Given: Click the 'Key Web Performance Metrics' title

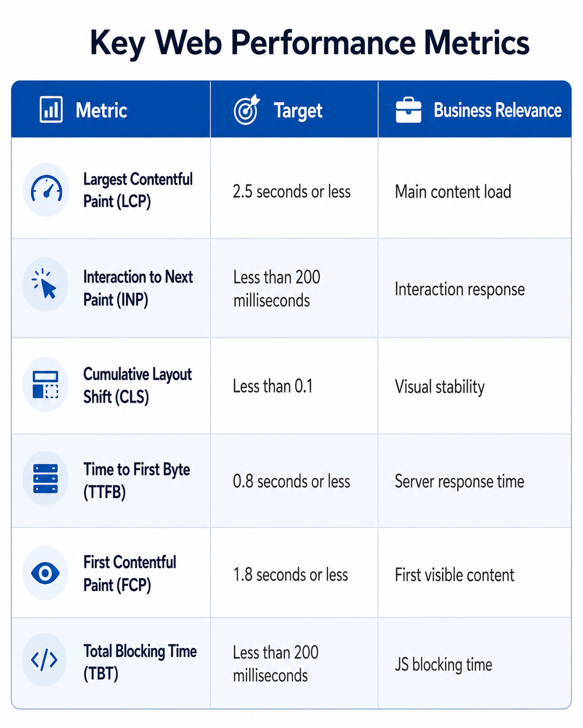Looking at the screenshot, I should [x=310, y=43].
